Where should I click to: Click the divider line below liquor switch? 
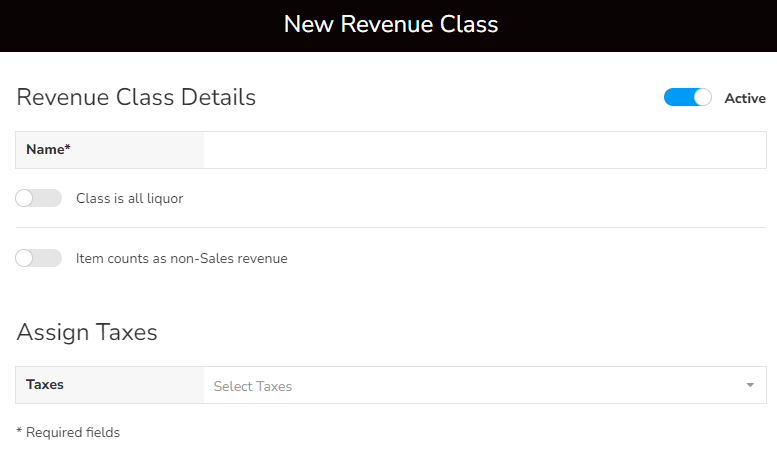point(390,228)
